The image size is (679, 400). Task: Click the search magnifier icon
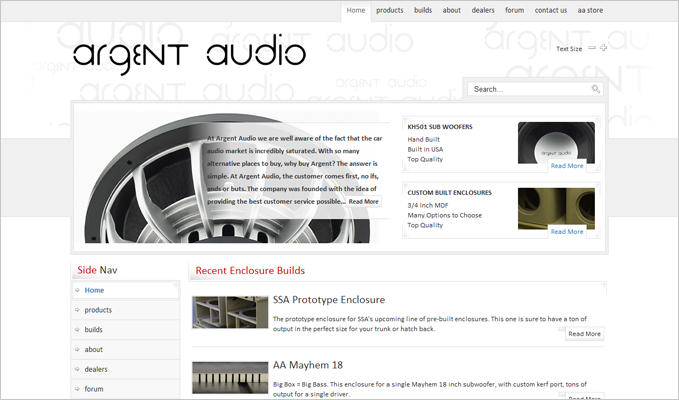(x=595, y=89)
